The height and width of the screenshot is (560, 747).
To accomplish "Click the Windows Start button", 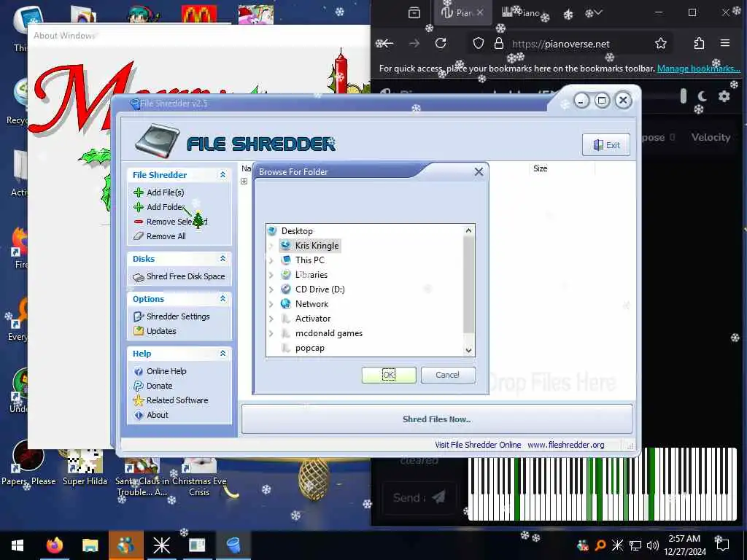I will [18, 545].
